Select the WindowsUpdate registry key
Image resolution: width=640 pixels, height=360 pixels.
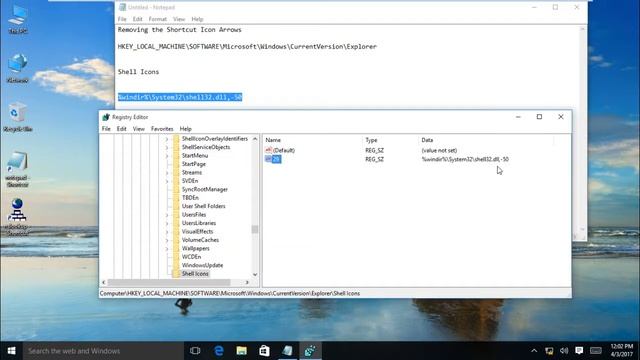(202, 265)
